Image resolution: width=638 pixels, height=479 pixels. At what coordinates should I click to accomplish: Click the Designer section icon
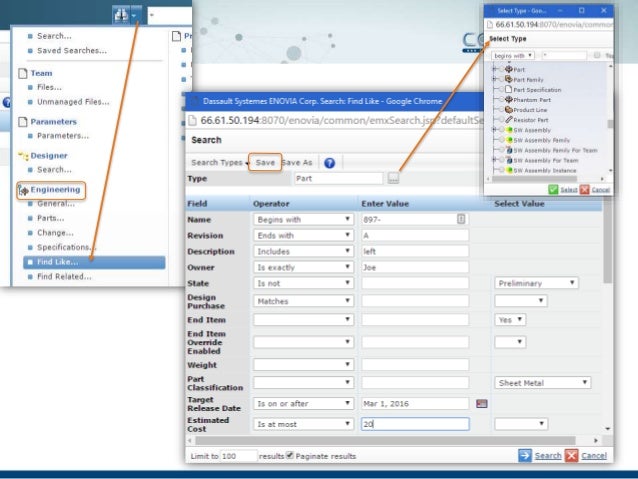(x=24, y=156)
